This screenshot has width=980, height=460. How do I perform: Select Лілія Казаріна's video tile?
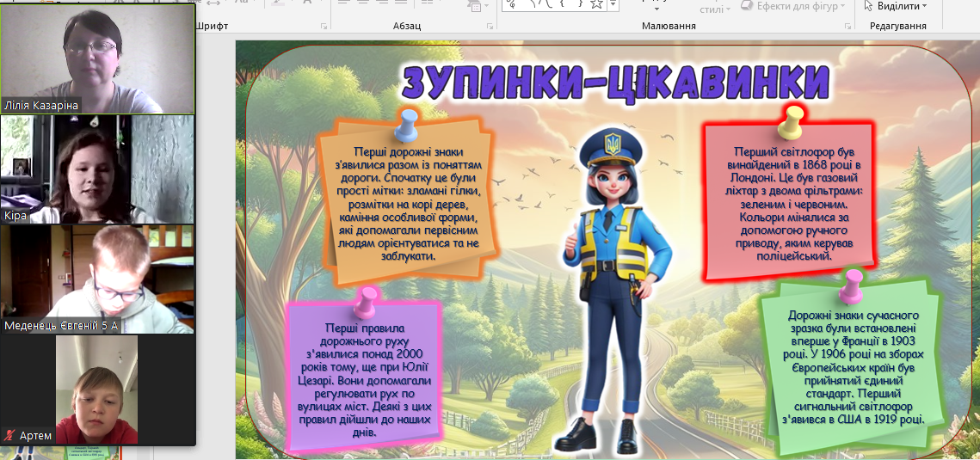pos(97,59)
